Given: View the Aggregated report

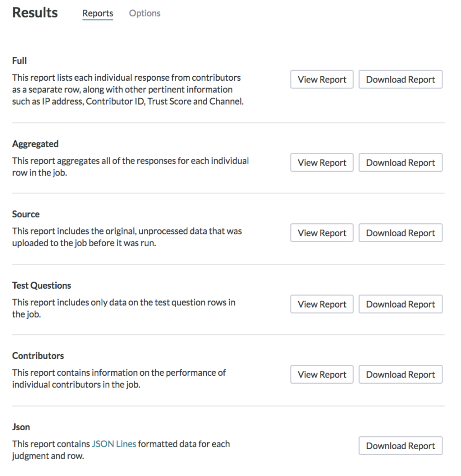Looking at the screenshot, I should point(322,162).
